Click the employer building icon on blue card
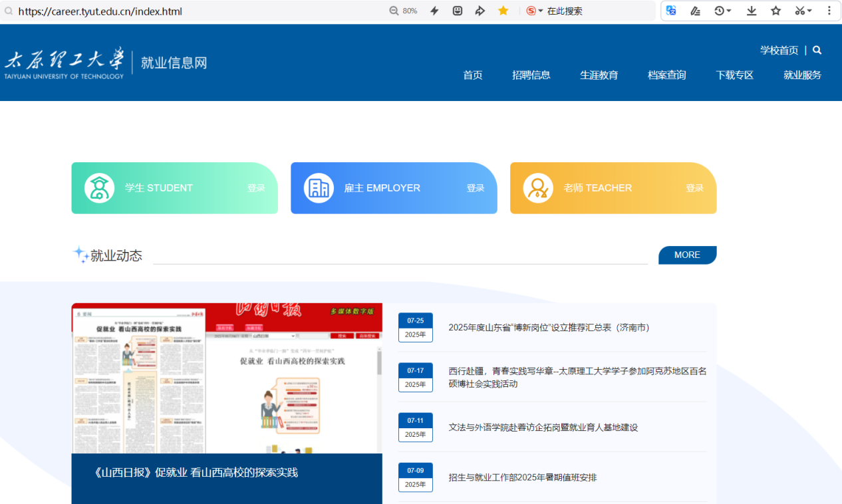The height and width of the screenshot is (504, 842). pos(319,188)
